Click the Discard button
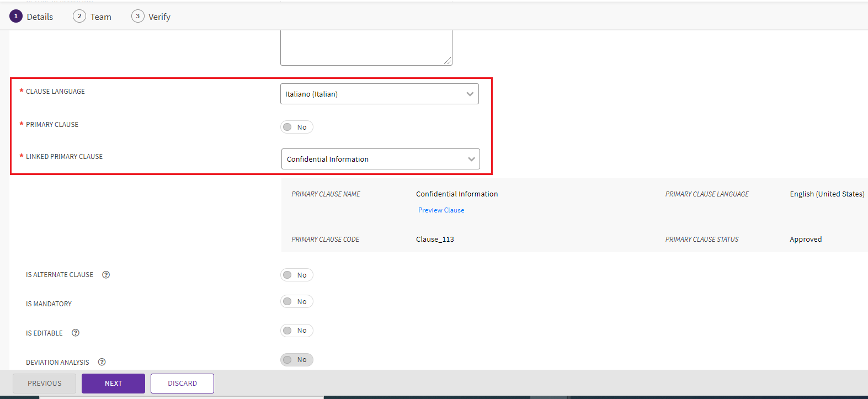Image resolution: width=868 pixels, height=399 pixels. [x=182, y=384]
